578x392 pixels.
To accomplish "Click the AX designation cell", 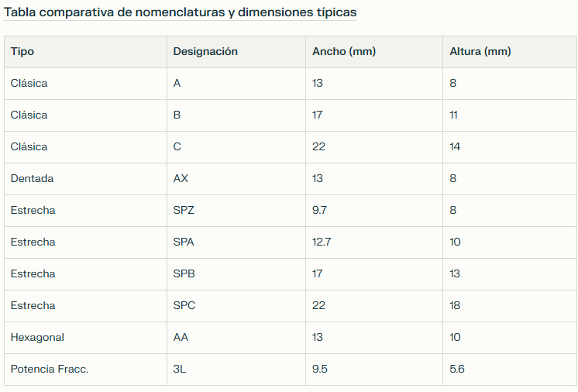I will pyautogui.click(x=236, y=179).
